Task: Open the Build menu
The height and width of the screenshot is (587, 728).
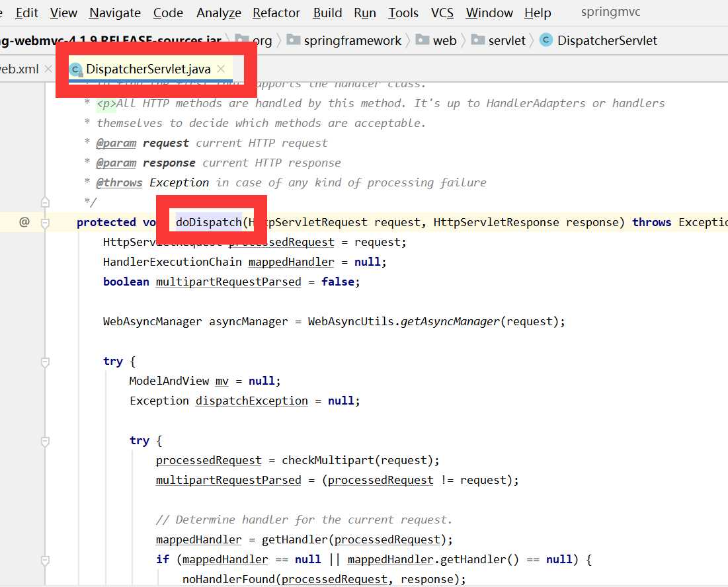Action: point(327,13)
